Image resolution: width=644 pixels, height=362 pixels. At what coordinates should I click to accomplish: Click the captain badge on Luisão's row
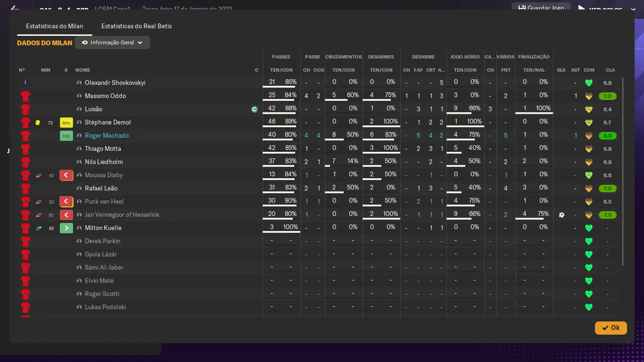[x=255, y=109]
